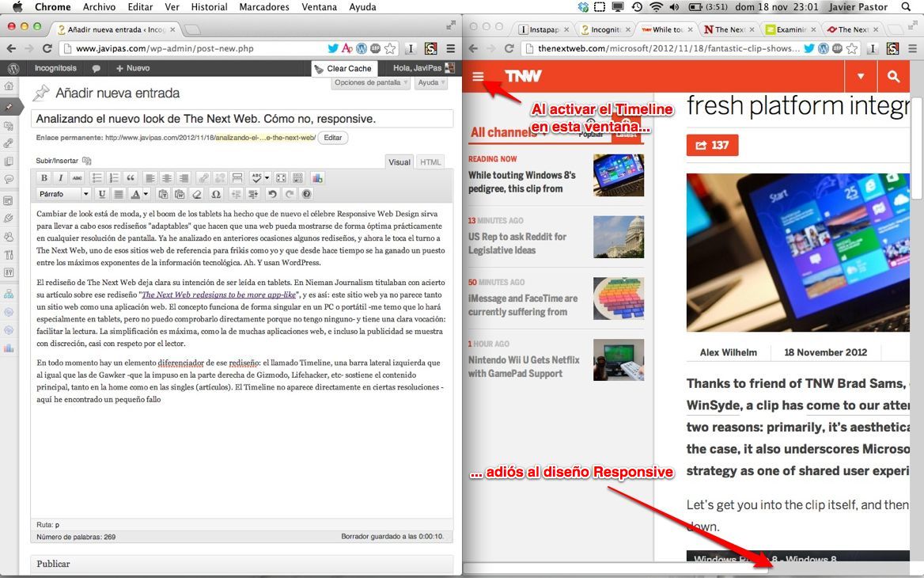924x578 pixels.
Task: Insert a numbered list in the editor
Action: (114, 177)
